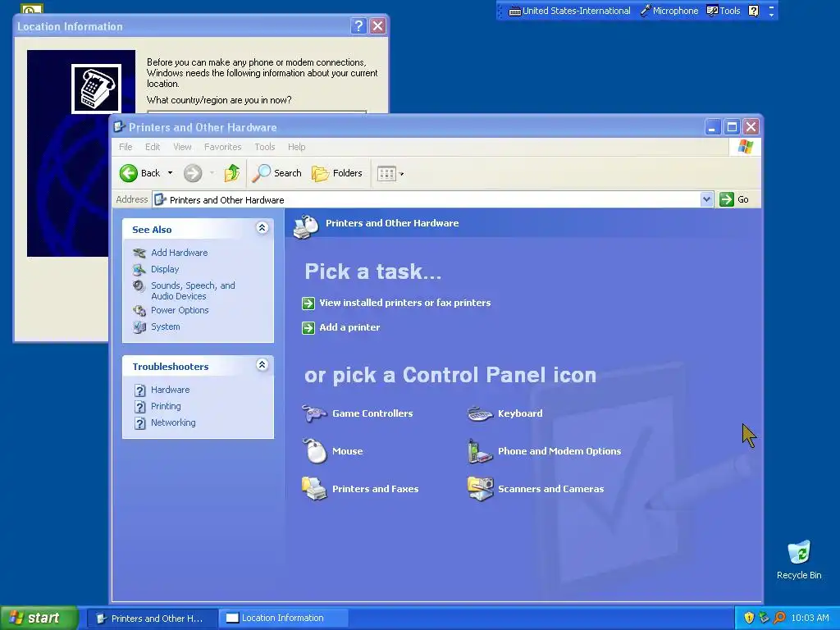
Task: Open the Printing troubleshooter link
Action: click(166, 406)
